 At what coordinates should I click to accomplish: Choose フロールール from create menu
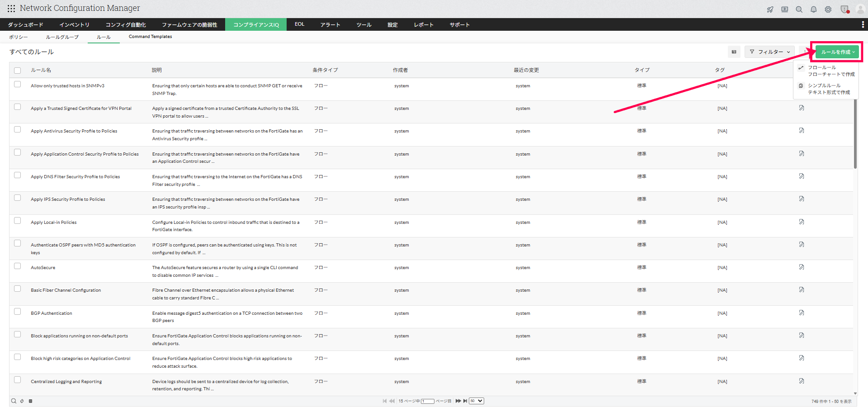coord(826,71)
